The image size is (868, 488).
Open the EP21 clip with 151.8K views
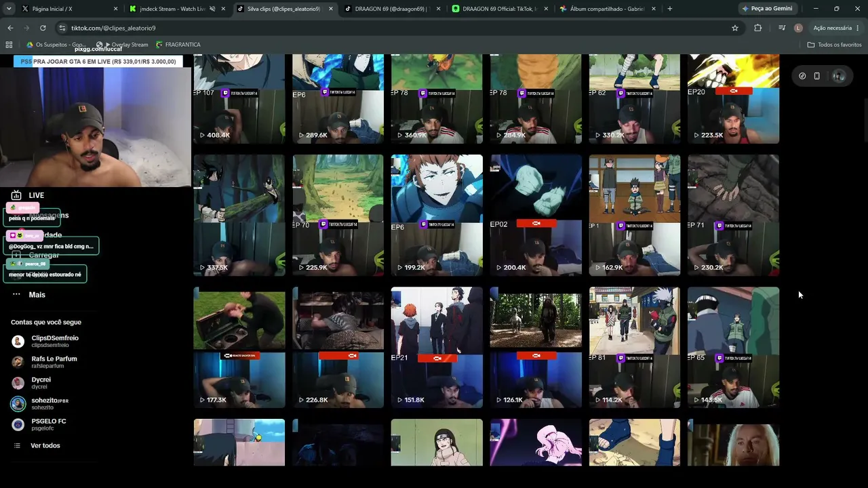(x=437, y=347)
